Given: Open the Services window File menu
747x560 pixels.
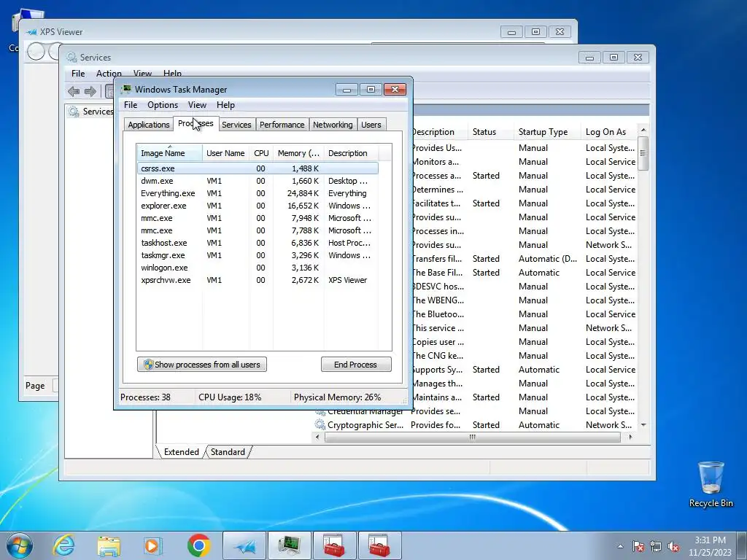Looking at the screenshot, I should tap(78, 74).
